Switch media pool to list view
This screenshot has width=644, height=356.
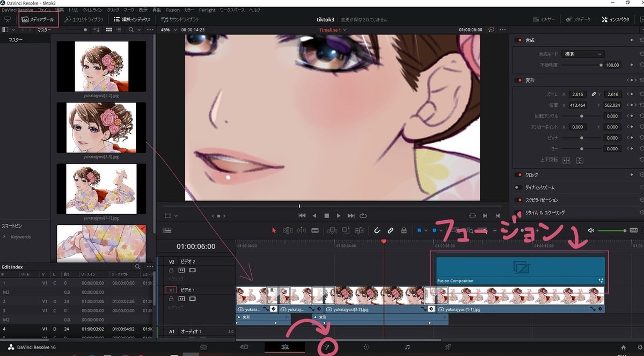[120, 30]
